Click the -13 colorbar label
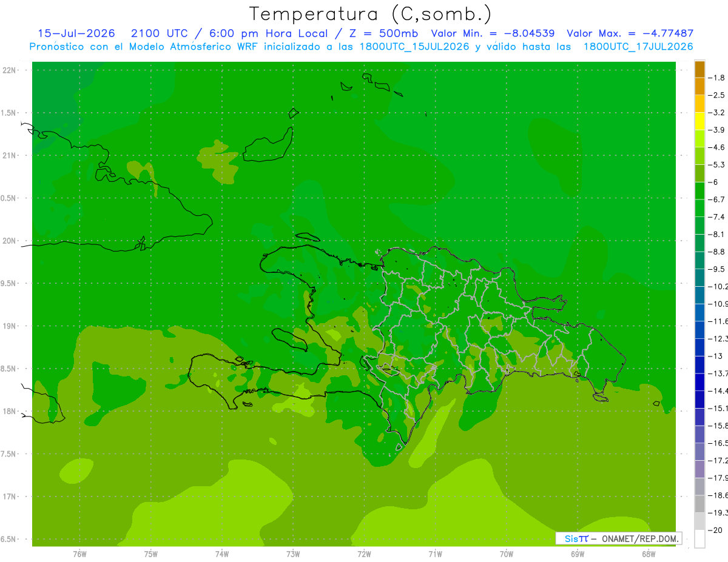728x562 pixels. click(716, 356)
